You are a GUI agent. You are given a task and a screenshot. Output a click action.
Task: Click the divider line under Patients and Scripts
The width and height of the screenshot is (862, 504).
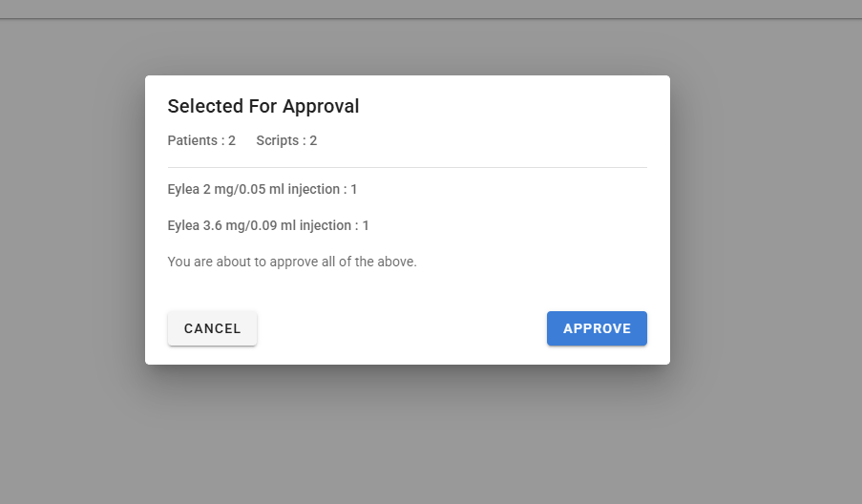(x=408, y=167)
